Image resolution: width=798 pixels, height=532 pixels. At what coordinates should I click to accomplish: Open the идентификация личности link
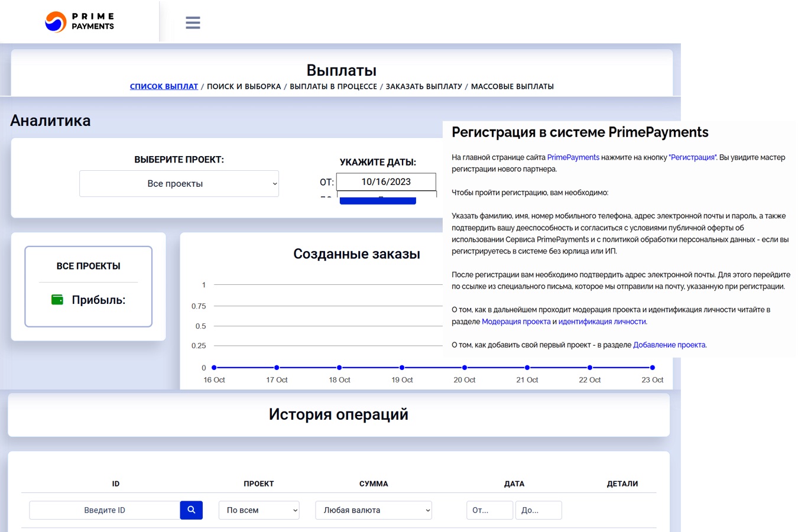tap(602, 322)
